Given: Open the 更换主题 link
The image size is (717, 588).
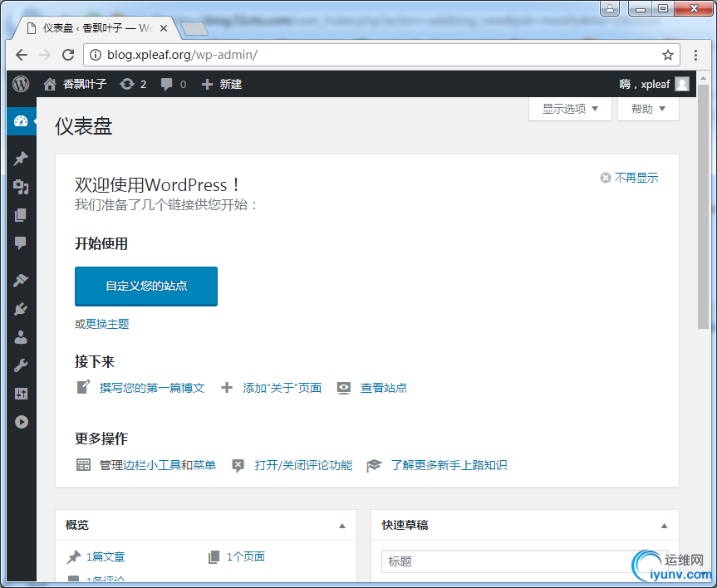Looking at the screenshot, I should pyautogui.click(x=107, y=324).
